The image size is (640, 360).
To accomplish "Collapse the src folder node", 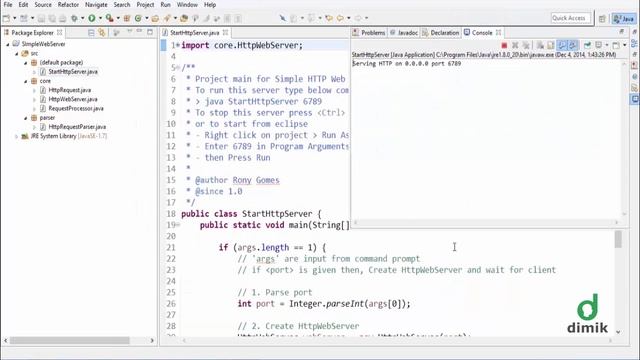I will point(17,53).
